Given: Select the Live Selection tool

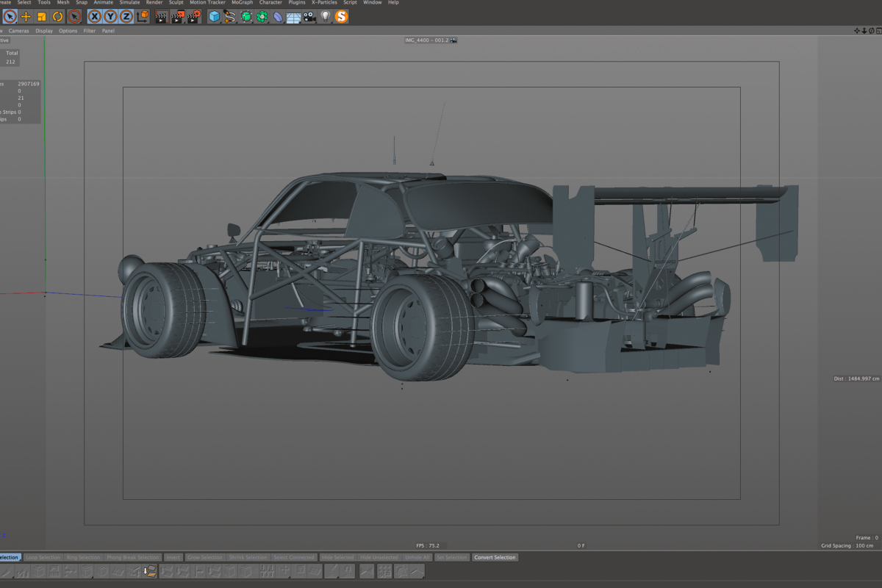Looking at the screenshot, I should (9, 16).
